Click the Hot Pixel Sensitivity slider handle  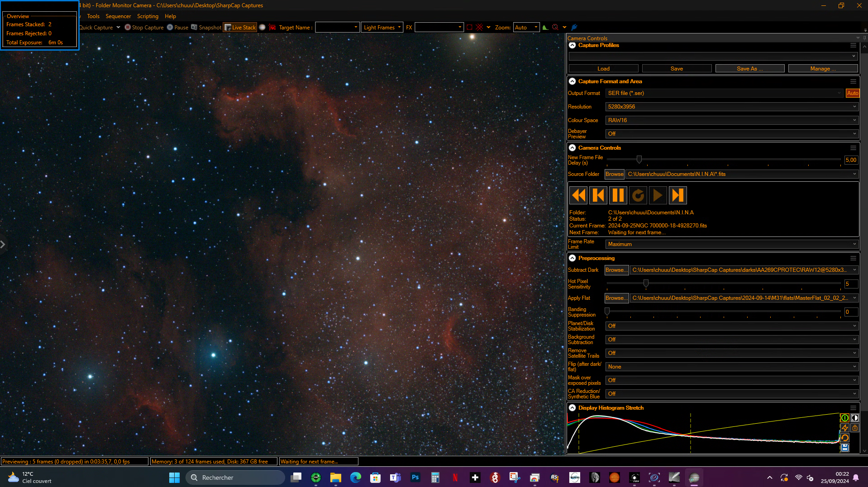646,284
